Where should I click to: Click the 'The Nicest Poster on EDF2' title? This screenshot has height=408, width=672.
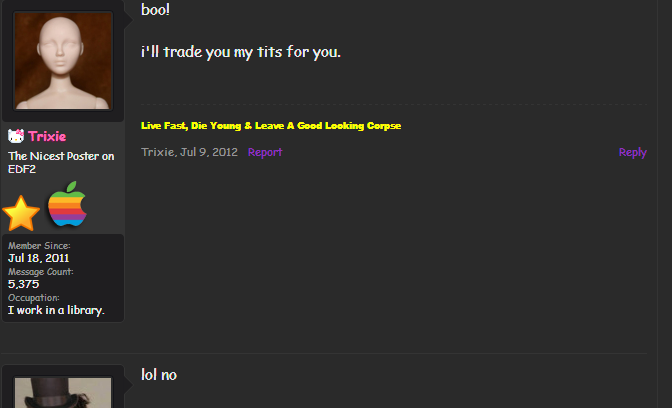61,162
